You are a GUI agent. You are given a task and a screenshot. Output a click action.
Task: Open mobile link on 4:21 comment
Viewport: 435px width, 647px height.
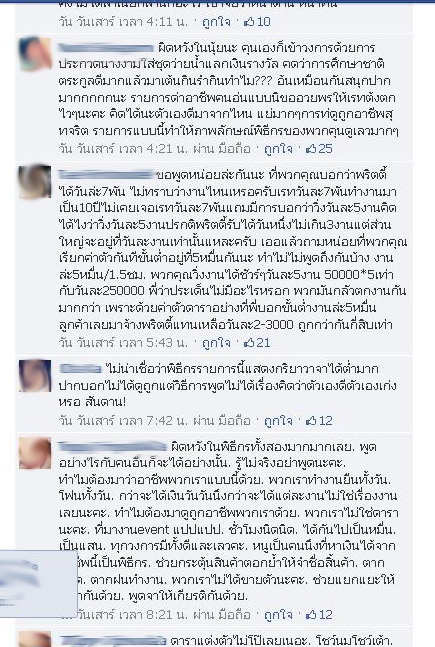tap(234, 149)
